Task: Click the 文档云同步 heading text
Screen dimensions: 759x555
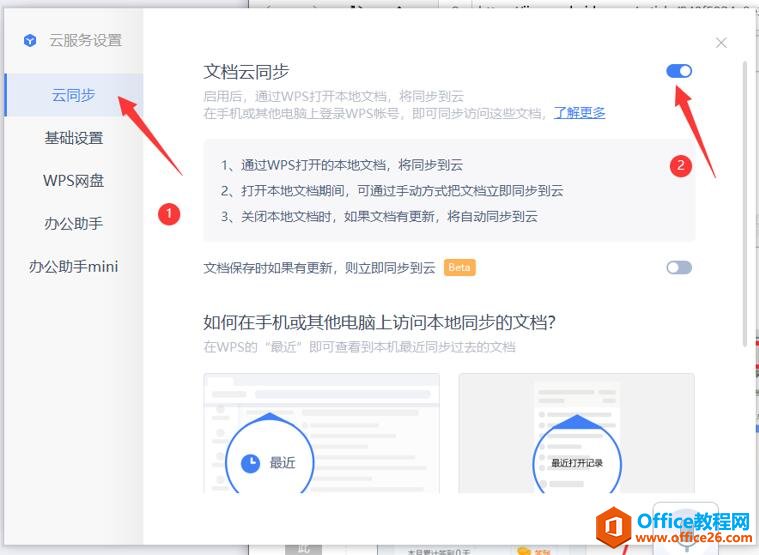Action: tap(246, 72)
